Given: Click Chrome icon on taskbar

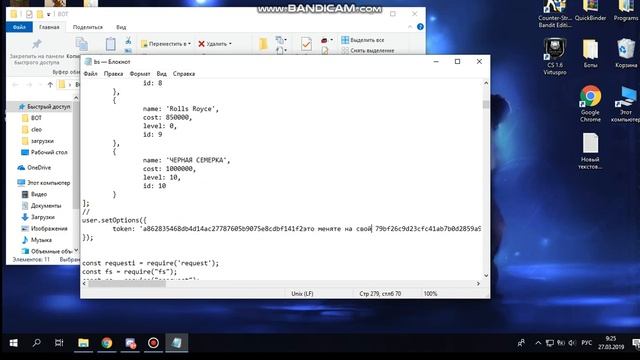Looking at the screenshot, I should [x=107, y=343].
